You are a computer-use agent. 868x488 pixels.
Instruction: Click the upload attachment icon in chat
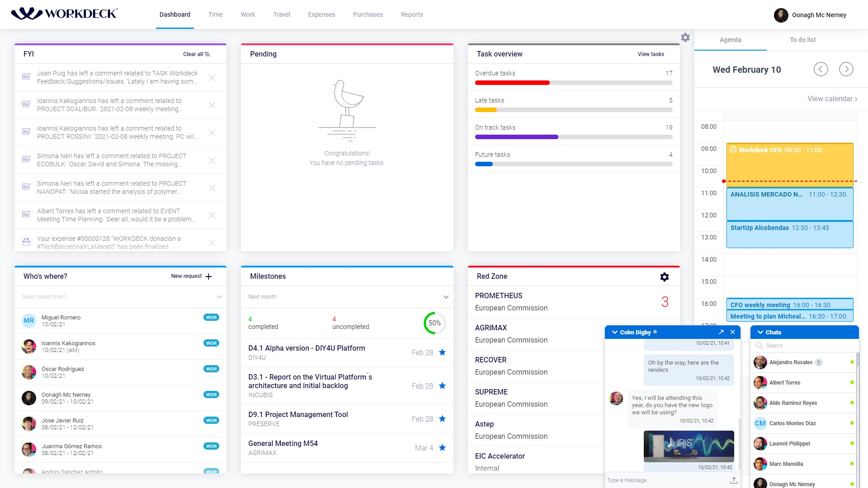pyautogui.click(x=733, y=480)
